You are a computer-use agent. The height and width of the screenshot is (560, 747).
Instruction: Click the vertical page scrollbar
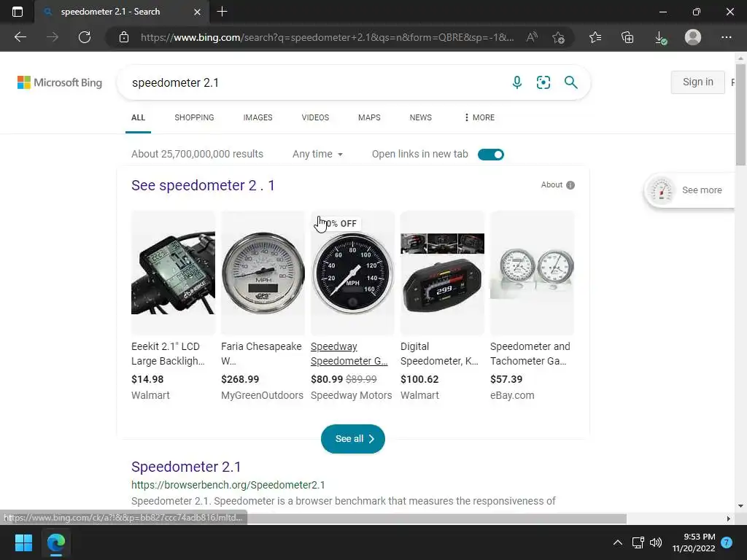coord(740,114)
